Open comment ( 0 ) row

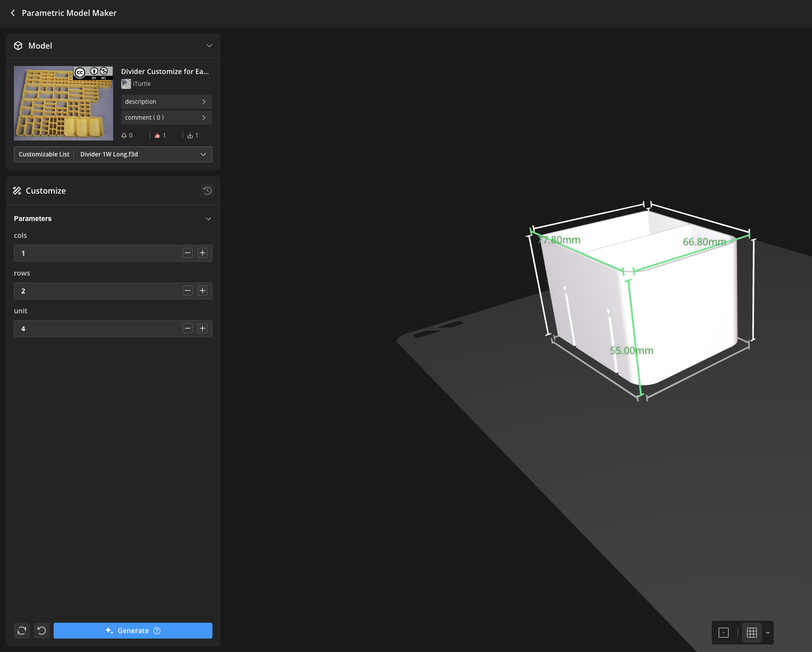(166, 118)
